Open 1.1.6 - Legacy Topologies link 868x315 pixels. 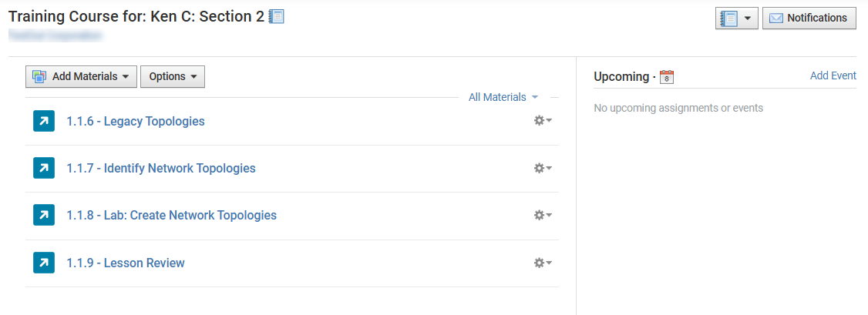(136, 121)
